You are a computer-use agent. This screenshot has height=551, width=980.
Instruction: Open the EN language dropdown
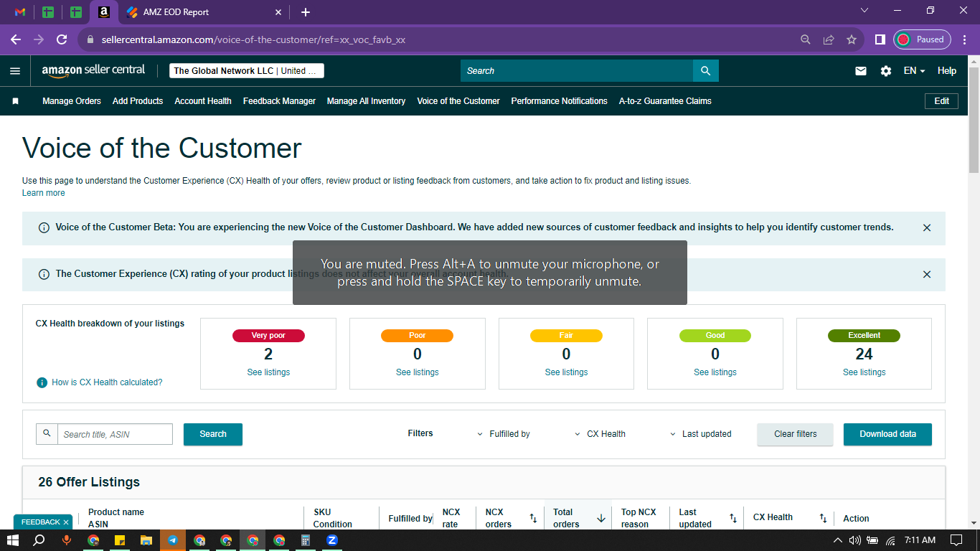[x=914, y=71]
